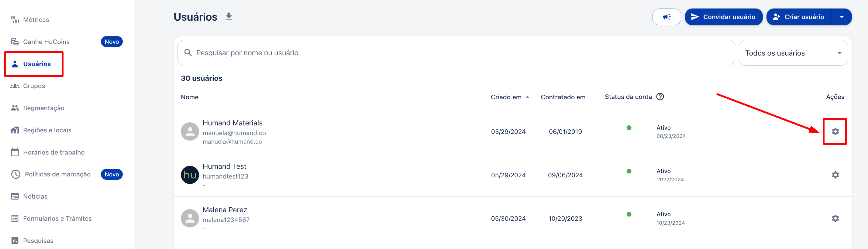Download the users list via export icon
Viewport: 868px width, 249px height.
tap(229, 16)
